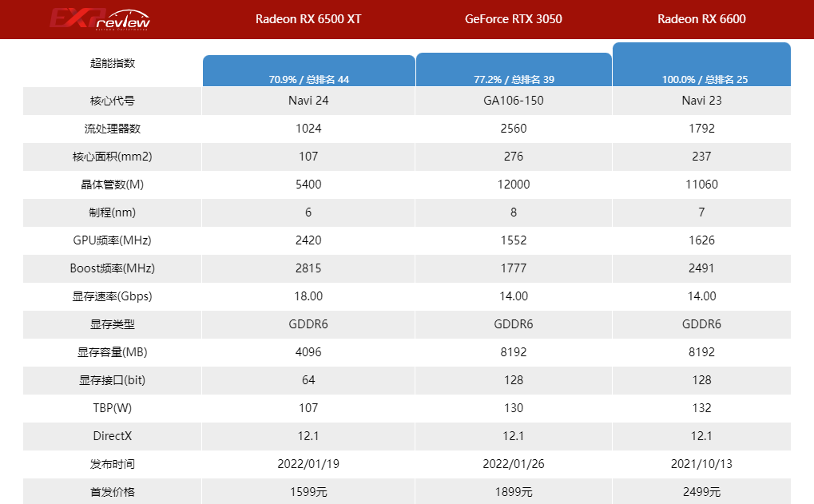
Task: Click the 显存容量(MB) row label
Action: point(112,353)
